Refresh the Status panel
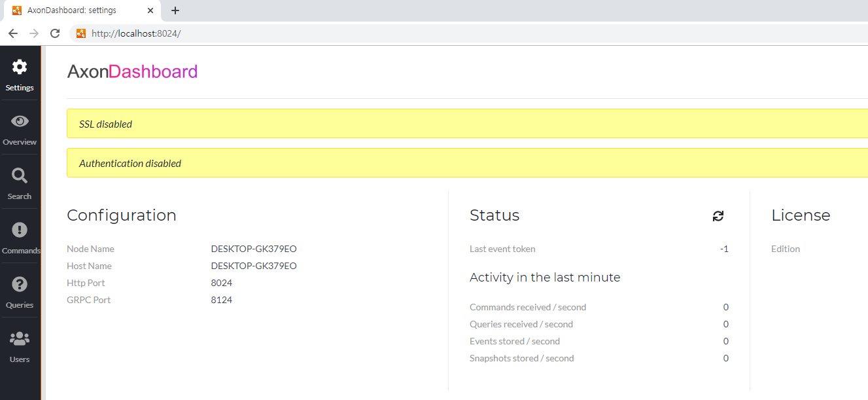Image resolution: width=868 pixels, height=400 pixels. 718,216
